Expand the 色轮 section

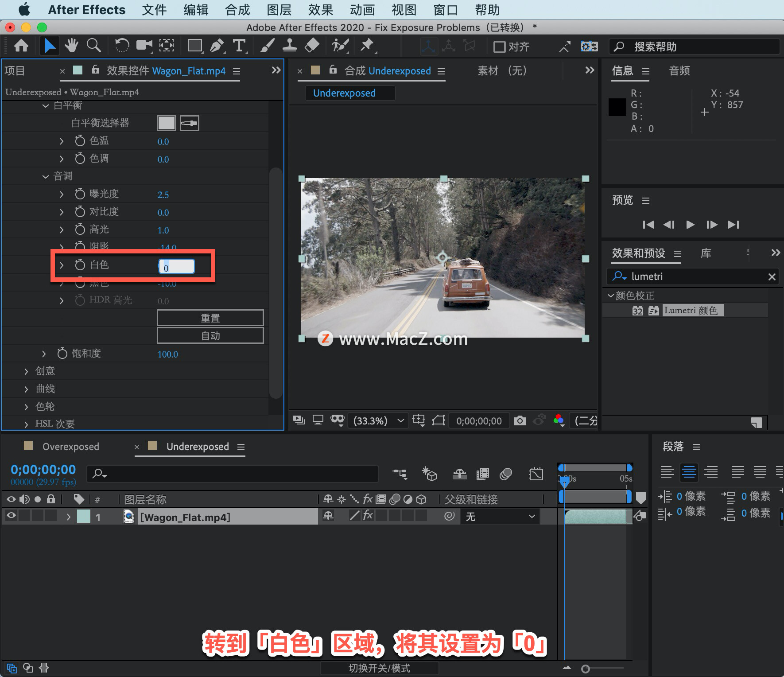[26, 407]
